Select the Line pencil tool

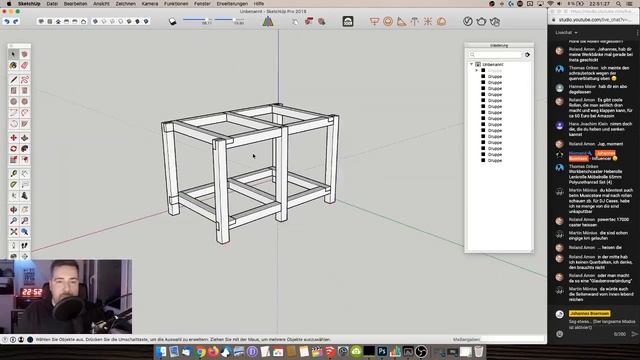(x=13, y=80)
